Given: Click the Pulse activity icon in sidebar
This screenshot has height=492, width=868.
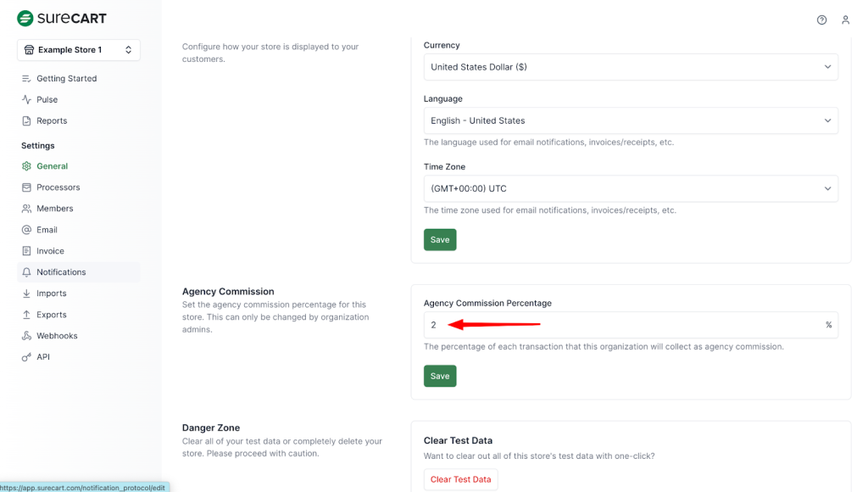Looking at the screenshot, I should tap(27, 99).
